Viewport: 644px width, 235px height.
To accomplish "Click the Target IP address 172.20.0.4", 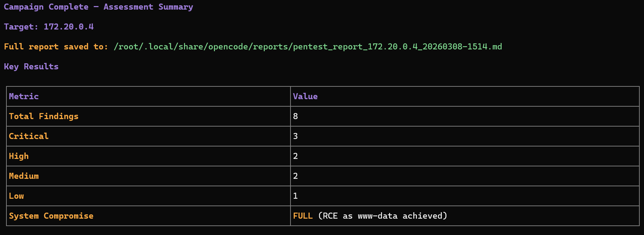I will coord(68,27).
